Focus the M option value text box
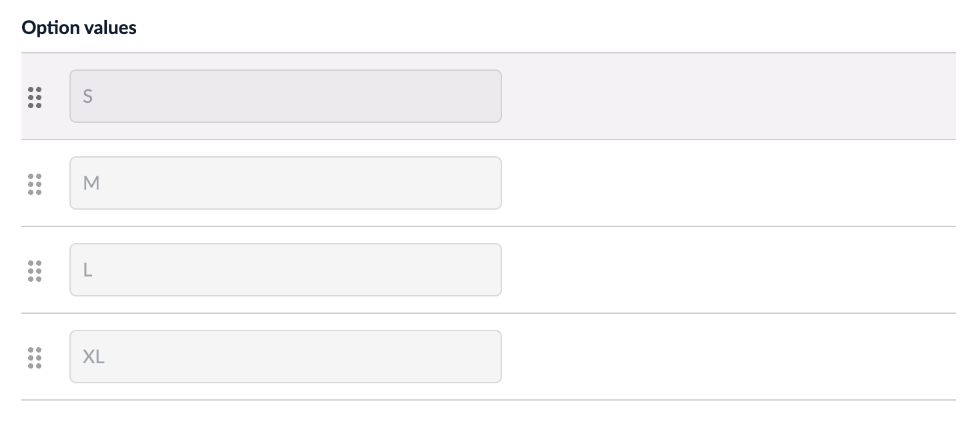Viewport: 980px width, 422px height. [286, 183]
